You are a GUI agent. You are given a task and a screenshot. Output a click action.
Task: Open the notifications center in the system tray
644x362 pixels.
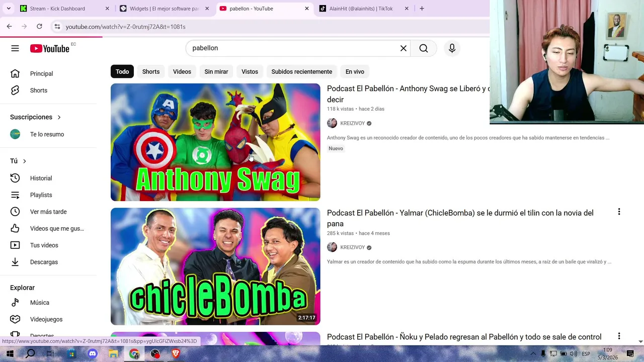pyautogui.click(x=630, y=354)
